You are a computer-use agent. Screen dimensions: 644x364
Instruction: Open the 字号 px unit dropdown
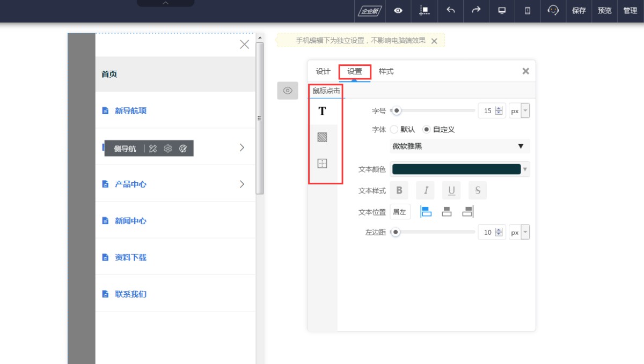519,111
